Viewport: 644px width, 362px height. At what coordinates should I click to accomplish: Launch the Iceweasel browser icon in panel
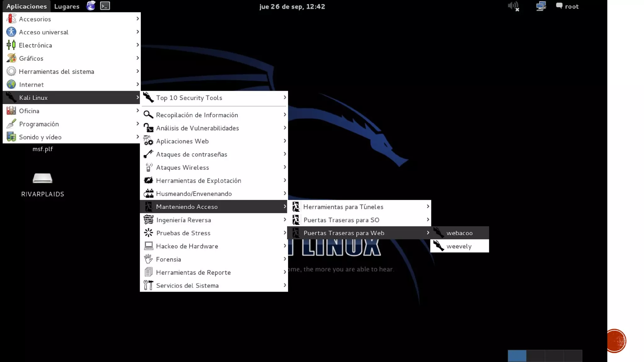91,6
